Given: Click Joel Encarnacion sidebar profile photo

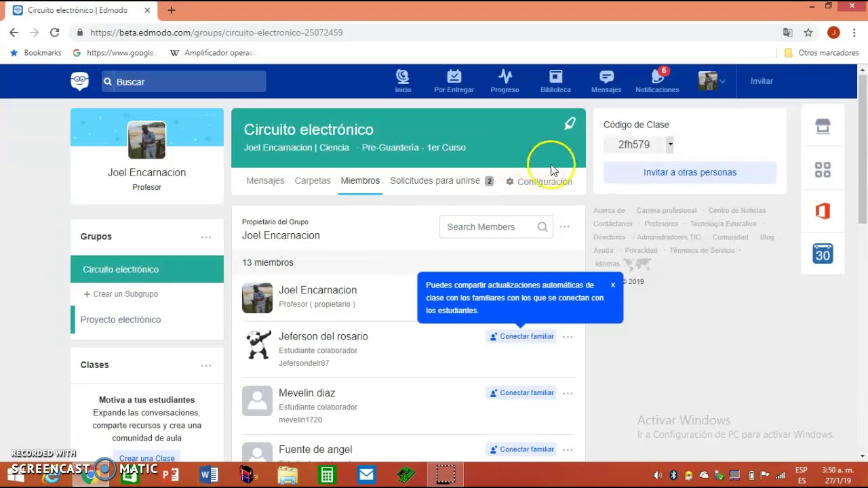Looking at the screenshot, I should point(146,140).
